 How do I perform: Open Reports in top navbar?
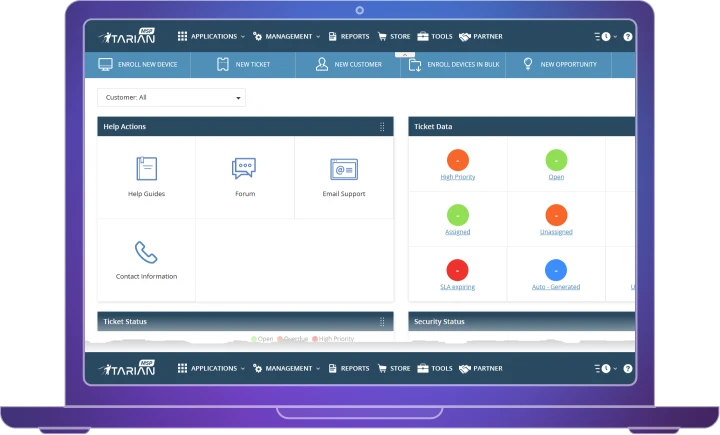(349, 36)
